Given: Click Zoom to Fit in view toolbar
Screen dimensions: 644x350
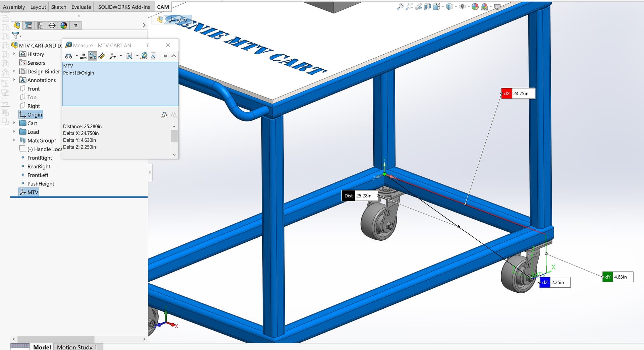Looking at the screenshot, I should tap(400, 7).
